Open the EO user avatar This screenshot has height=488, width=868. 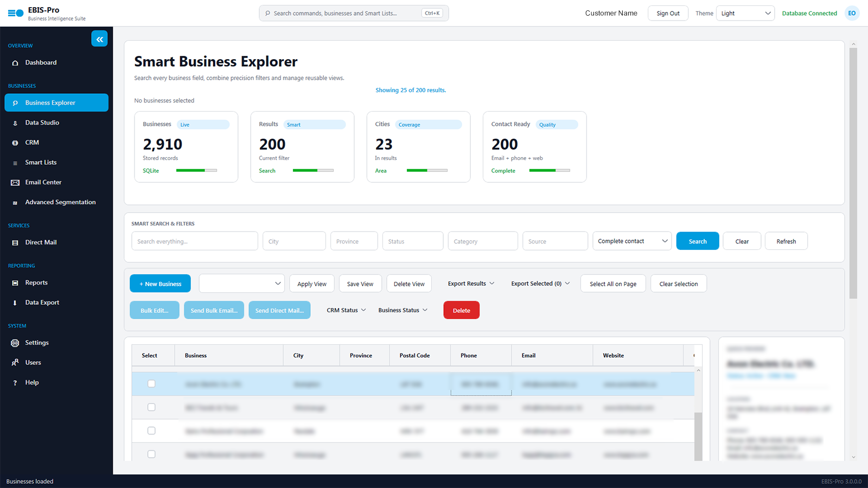[852, 13]
